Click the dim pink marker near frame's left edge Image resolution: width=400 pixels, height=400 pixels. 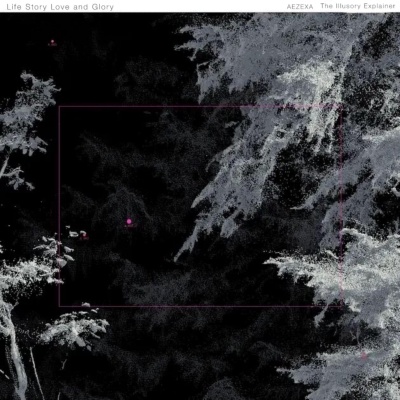tap(84, 236)
